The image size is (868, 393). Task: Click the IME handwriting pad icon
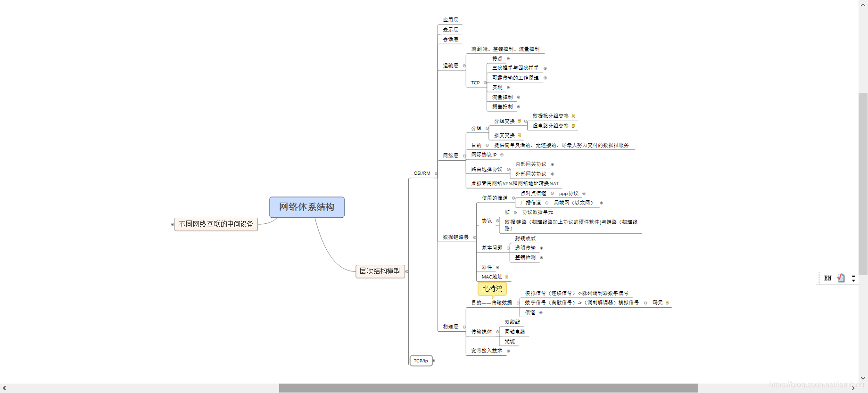point(841,278)
